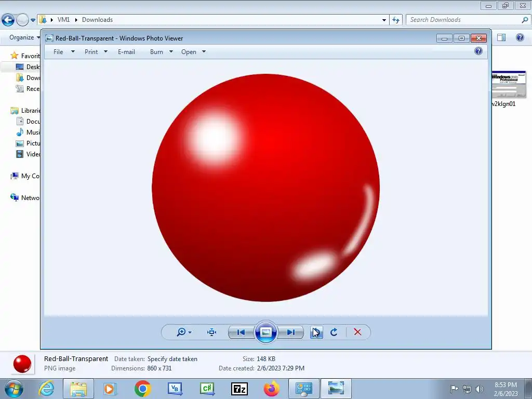Expand the File menu dropdown arrow
Viewport: 532px width, 399px height.
pos(73,52)
